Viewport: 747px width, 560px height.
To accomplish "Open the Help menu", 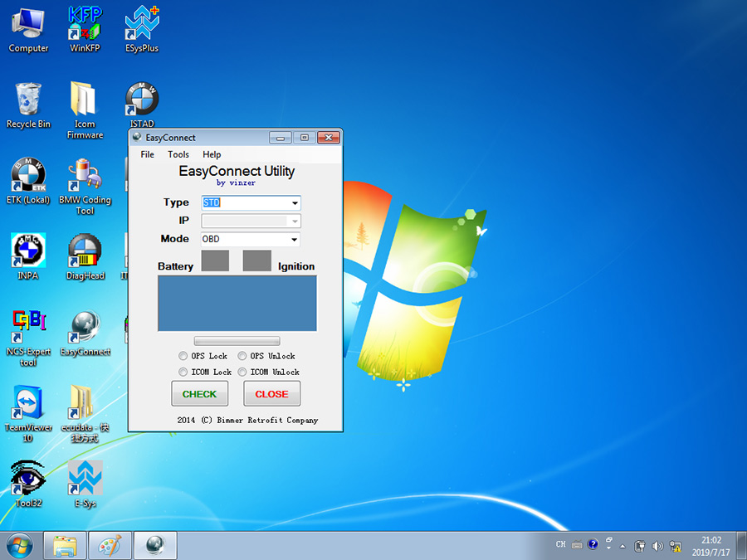I will point(212,154).
